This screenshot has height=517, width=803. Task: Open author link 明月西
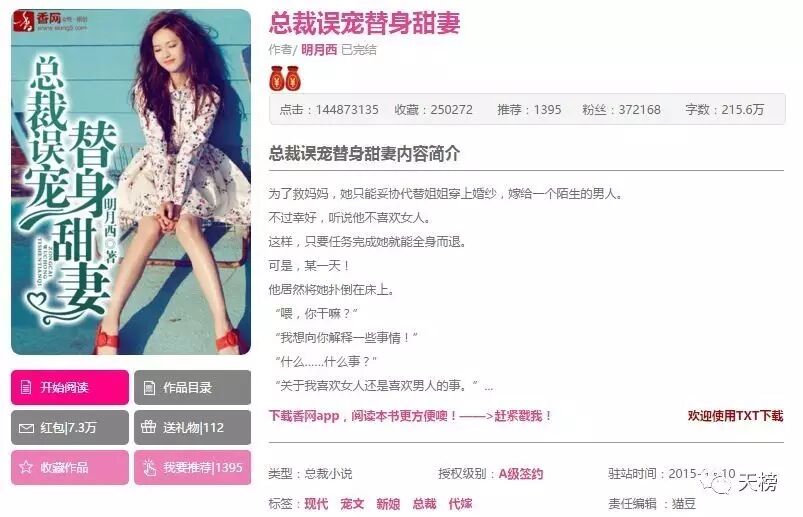[319, 50]
